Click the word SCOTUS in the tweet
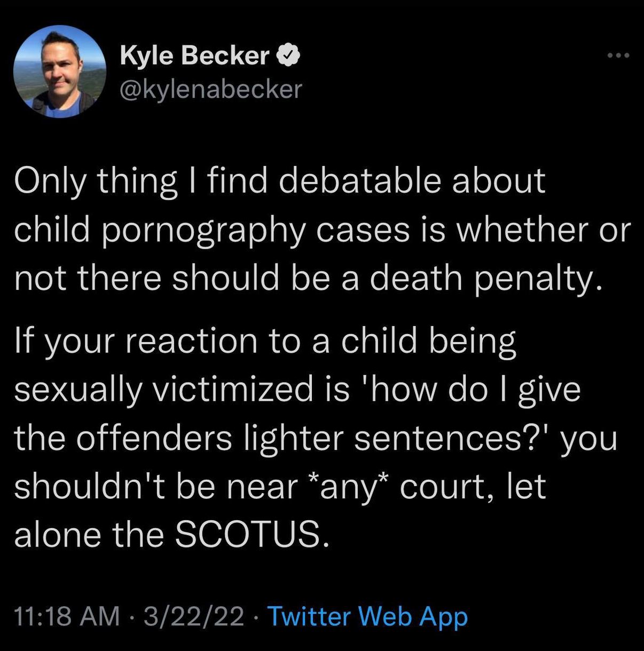Image resolution: width=644 pixels, height=651 pixels. tap(249, 534)
